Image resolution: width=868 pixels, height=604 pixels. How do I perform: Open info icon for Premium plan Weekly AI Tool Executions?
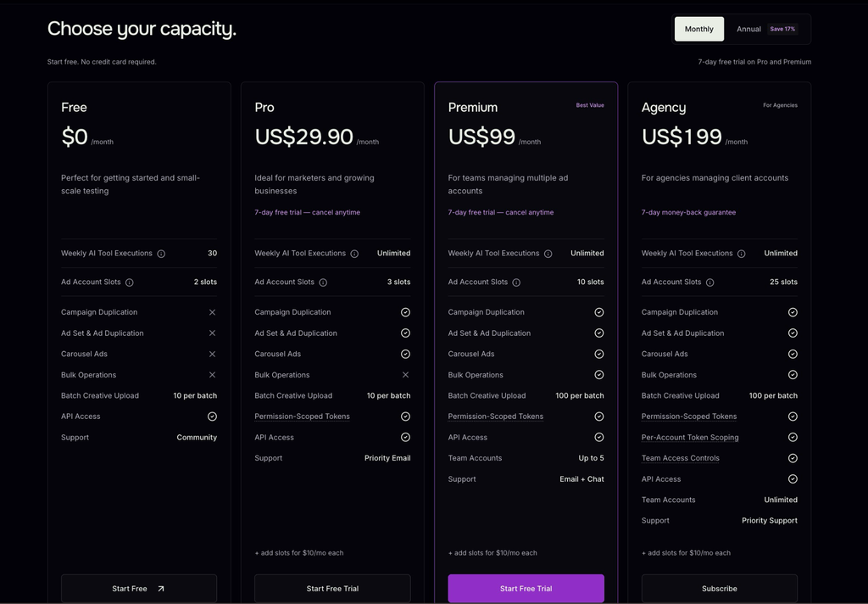548,254
